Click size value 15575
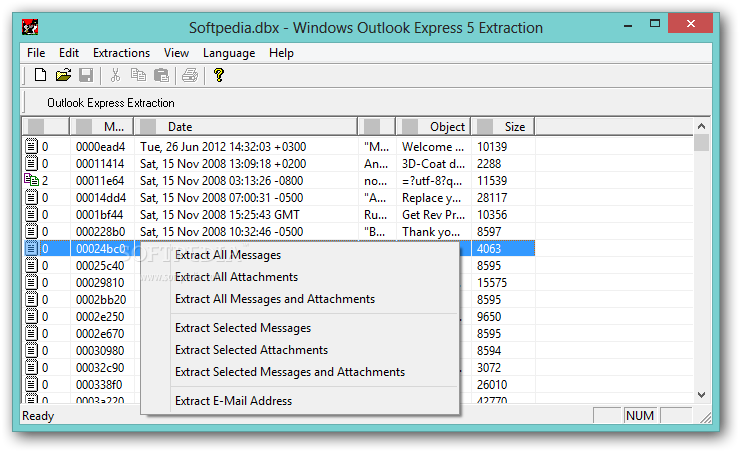This screenshot has width=740, height=452. (x=492, y=283)
